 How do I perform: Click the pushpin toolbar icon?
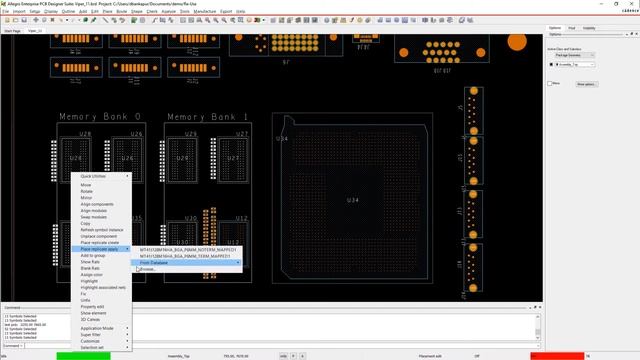pyautogui.click(x=93, y=20)
